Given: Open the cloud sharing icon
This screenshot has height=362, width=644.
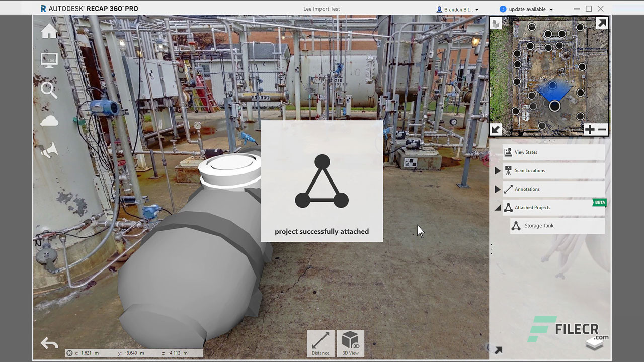Looking at the screenshot, I should (x=49, y=121).
